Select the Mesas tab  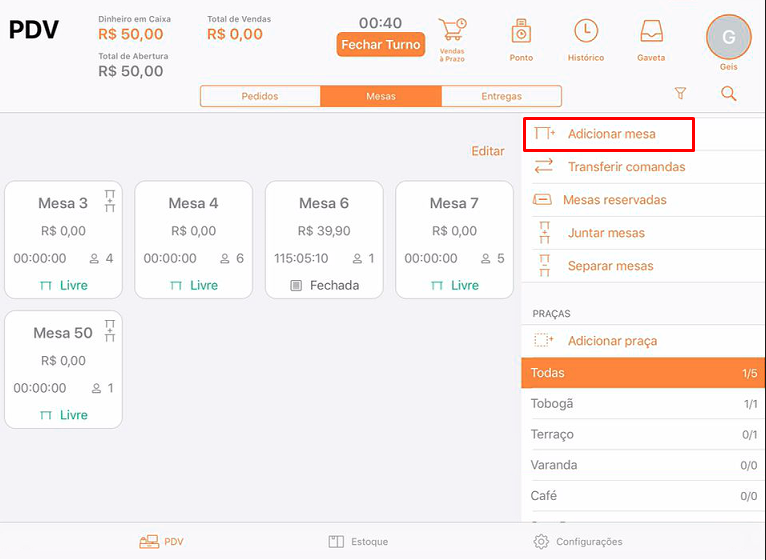[381, 96]
